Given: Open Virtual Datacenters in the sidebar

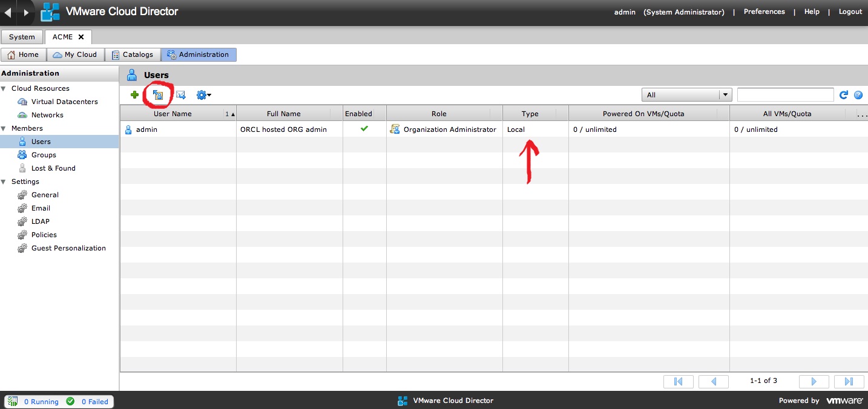Looking at the screenshot, I should tap(64, 102).
